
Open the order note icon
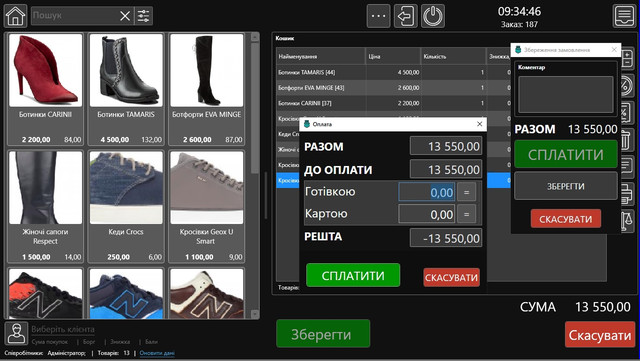(628, 167)
